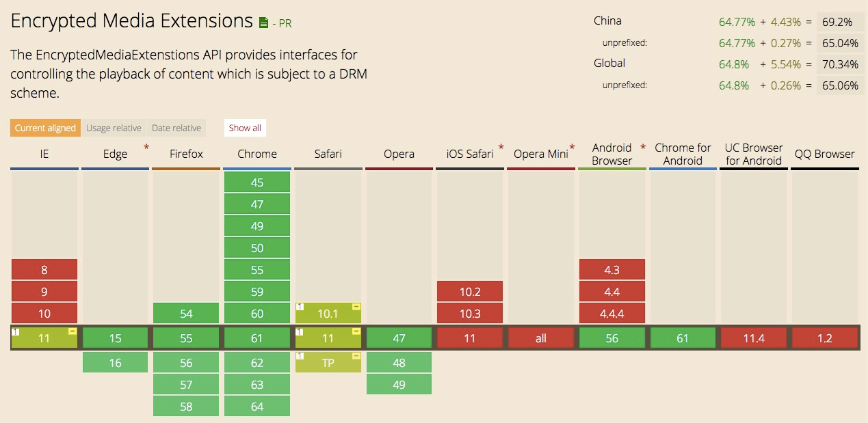The height and width of the screenshot is (423, 868).
Task: Click the Encrypted Media Extensions title
Action: pos(131,21)
